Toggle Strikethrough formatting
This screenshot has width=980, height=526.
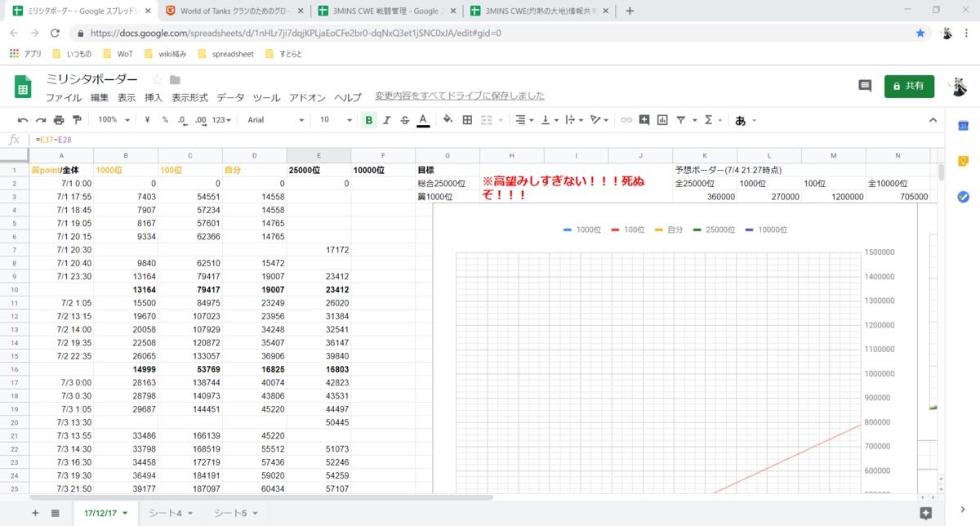pos(405,120)
